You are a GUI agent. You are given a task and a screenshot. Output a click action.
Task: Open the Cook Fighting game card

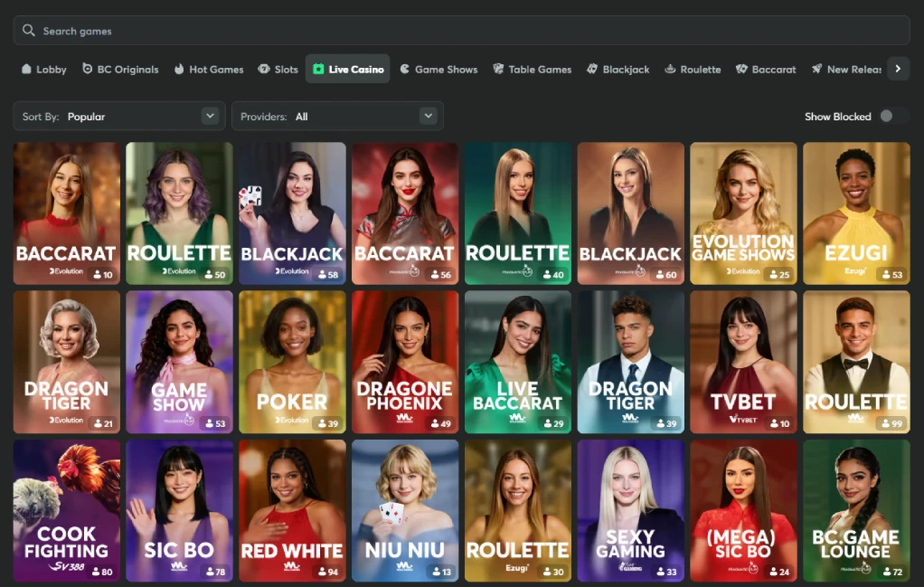coord(67,510)
